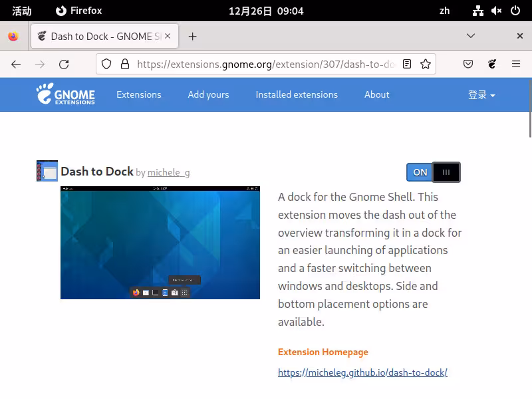The height and width of the screenshot is (399, 532).
Task: Open the extension settings button beside ON
Action: (446, 172)
